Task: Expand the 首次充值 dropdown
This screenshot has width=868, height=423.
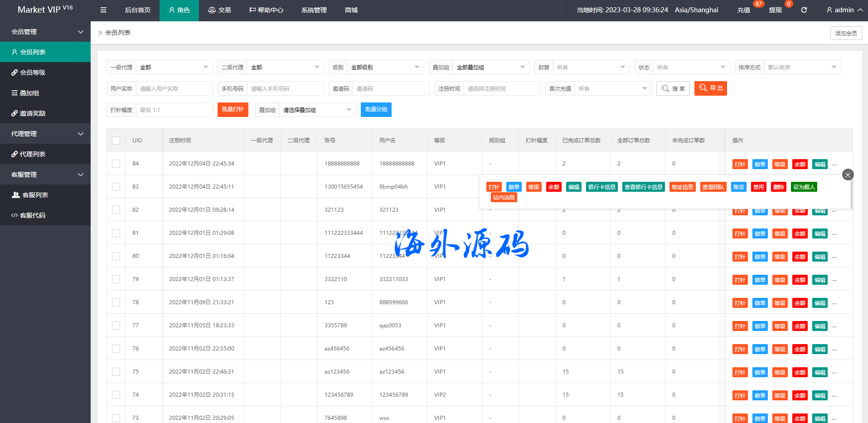Action: coord(612,88)
